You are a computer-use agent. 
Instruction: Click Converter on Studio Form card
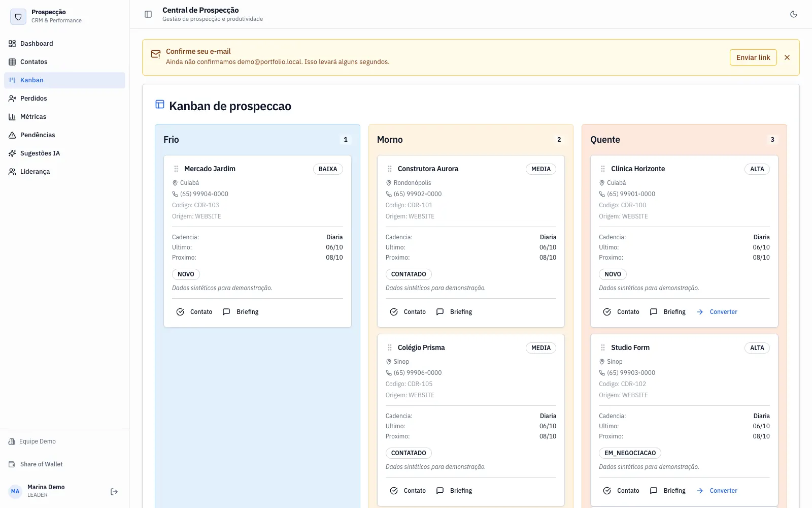(x=717, y=491)
